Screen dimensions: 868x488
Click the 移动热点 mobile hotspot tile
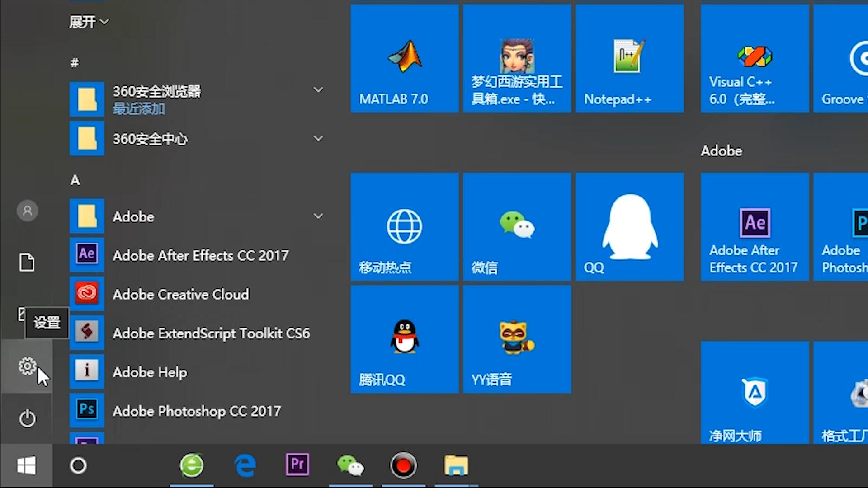click(404, 227)
